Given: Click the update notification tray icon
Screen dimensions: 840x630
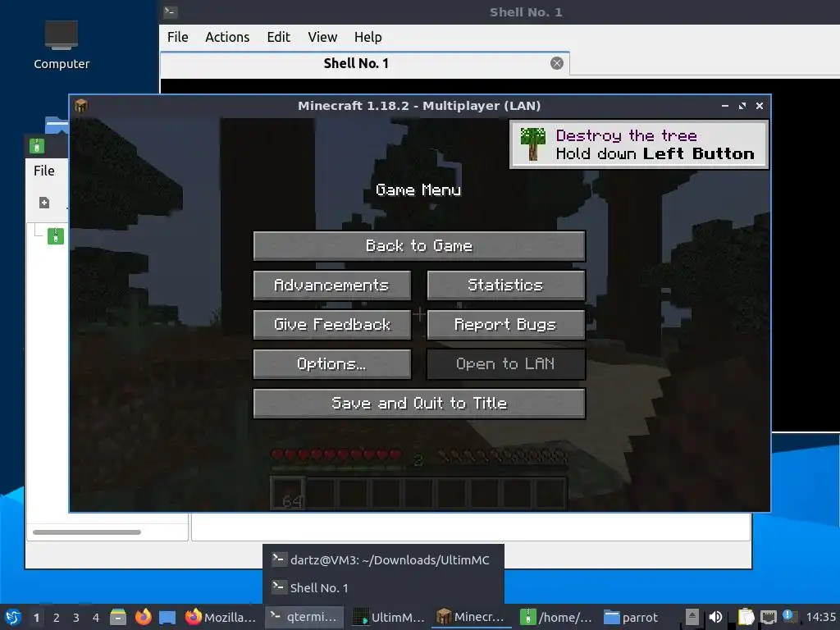Looking at the screenshot, I should (x=789, y=616).
